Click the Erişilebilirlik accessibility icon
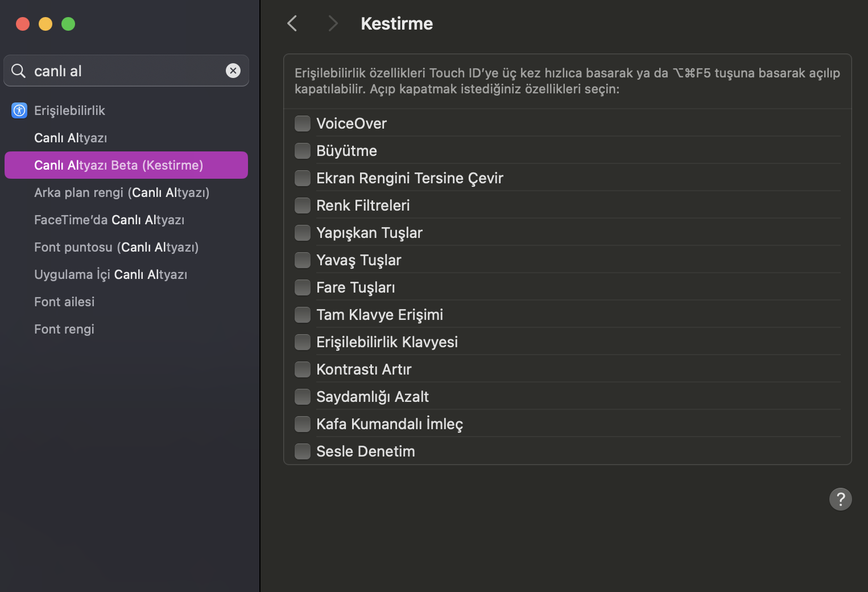Image resolution: width=868 pixels, height=592 pixels. pyautogui.click(x=19, y=110)
